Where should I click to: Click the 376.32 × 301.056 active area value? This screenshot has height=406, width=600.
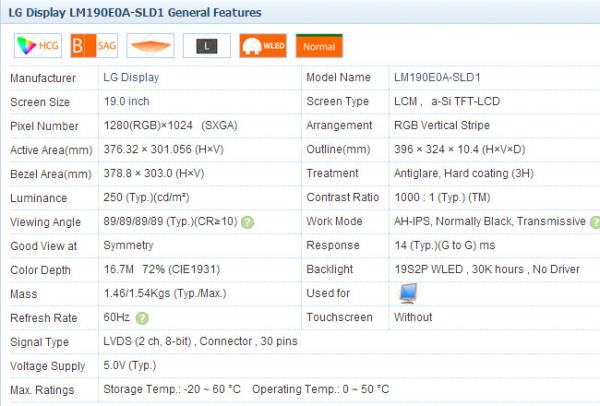163,149
